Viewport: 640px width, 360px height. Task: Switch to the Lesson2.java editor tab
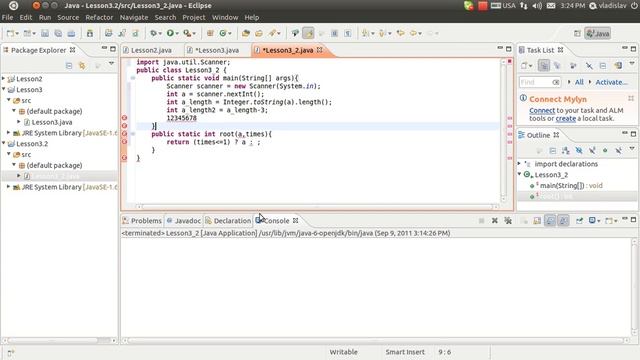coord(151,50)
